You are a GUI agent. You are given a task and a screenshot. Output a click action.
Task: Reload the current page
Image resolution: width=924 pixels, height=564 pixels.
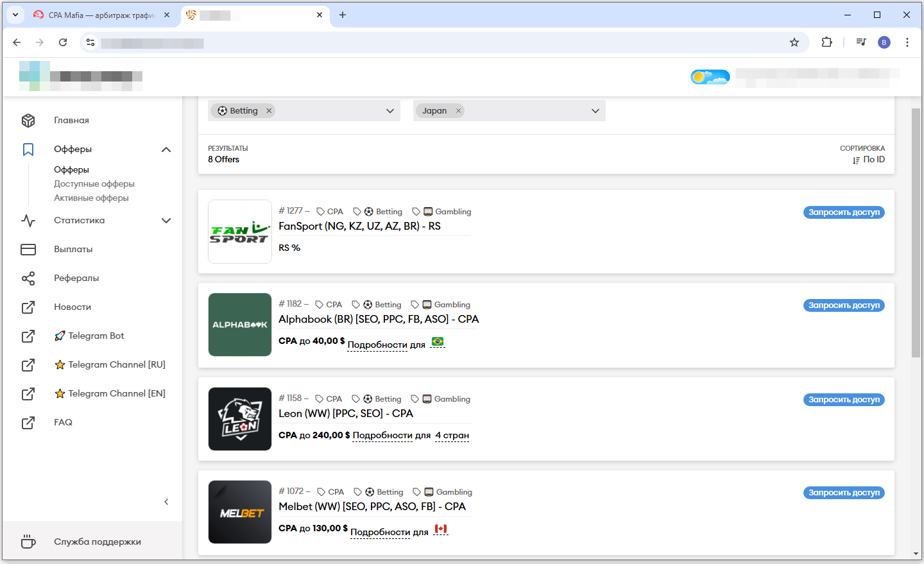[x=63, y=42]
